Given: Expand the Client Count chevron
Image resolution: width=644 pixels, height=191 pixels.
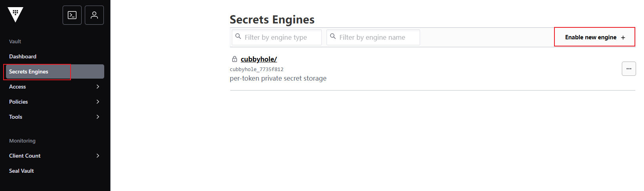Looking at the screenshot, I should point(98,156).
